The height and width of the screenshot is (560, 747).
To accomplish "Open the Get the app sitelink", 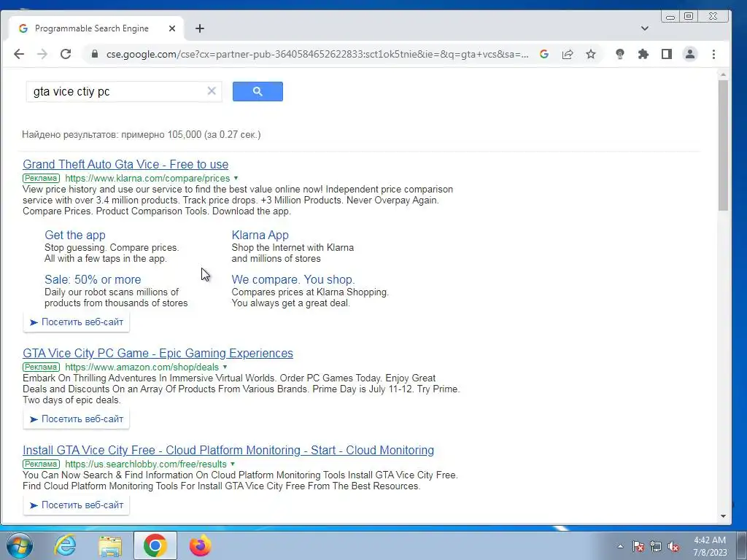I will (75, 235).
